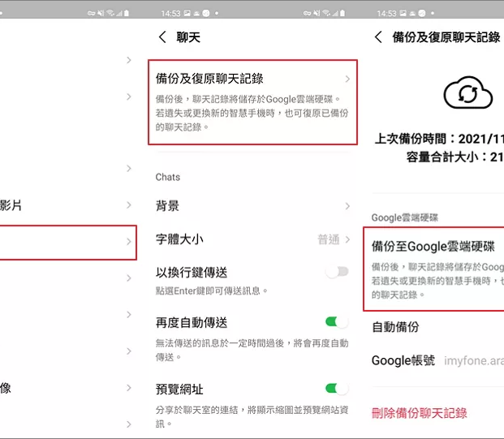
Task: Click the chevron icon on the 影片 row
Action: 128,206
